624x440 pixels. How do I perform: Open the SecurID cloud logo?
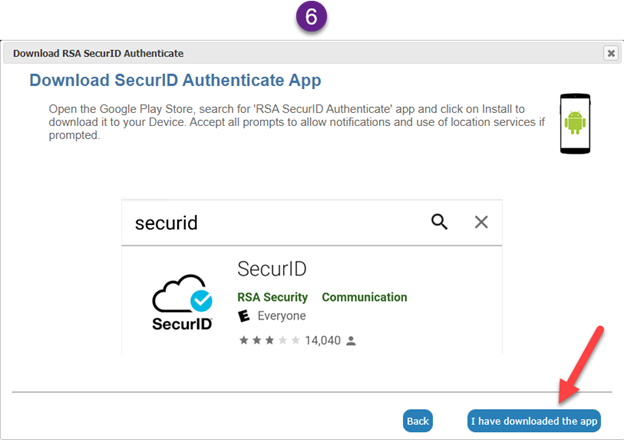pyautogui.click(x=182, y=302)
